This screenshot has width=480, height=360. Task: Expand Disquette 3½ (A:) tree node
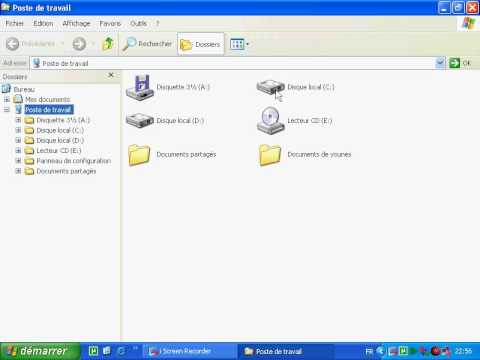click(x=18, y=120)
